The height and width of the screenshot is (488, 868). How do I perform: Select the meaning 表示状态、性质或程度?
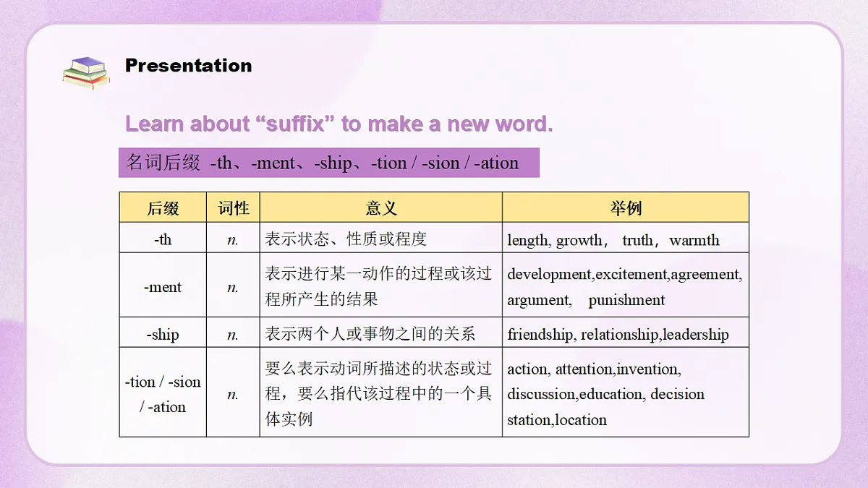346,239
